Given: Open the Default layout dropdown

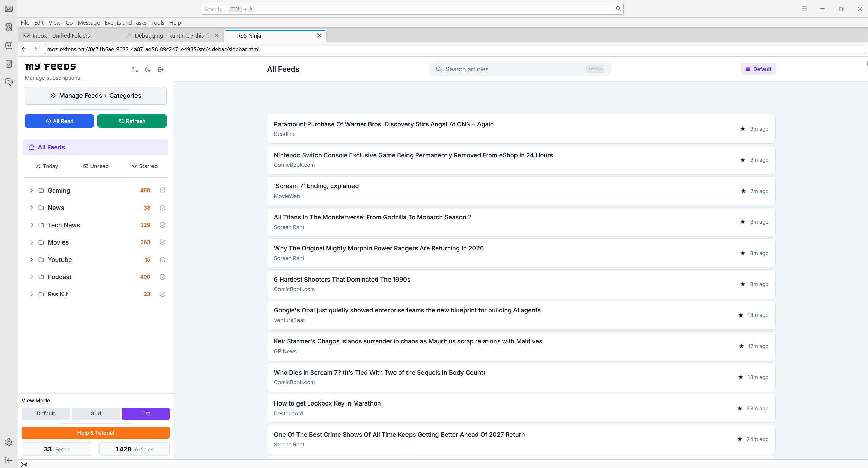Looking at the screenshot, I should pyautogui.click(x=758, y=69).
